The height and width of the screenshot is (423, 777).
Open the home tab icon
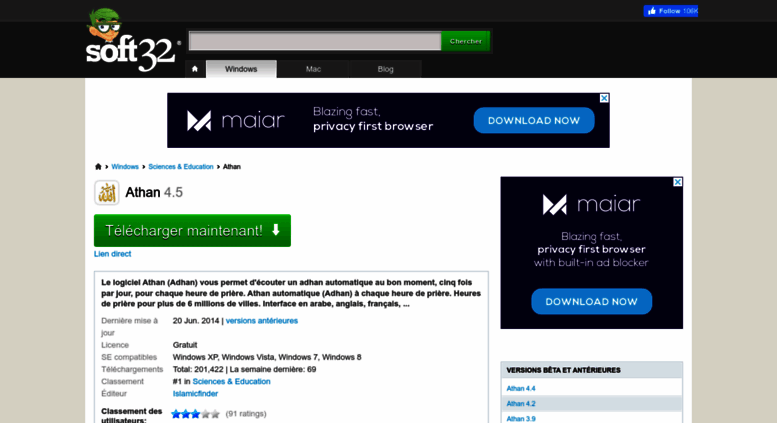tap(195, 69)
